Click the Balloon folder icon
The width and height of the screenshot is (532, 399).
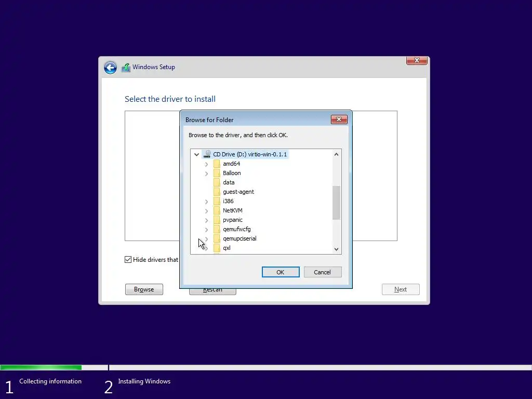click(x=217, y=173)
